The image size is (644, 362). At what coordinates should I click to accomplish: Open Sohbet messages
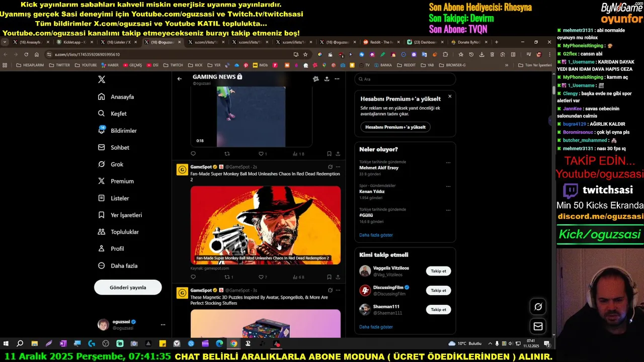point(114,147)
